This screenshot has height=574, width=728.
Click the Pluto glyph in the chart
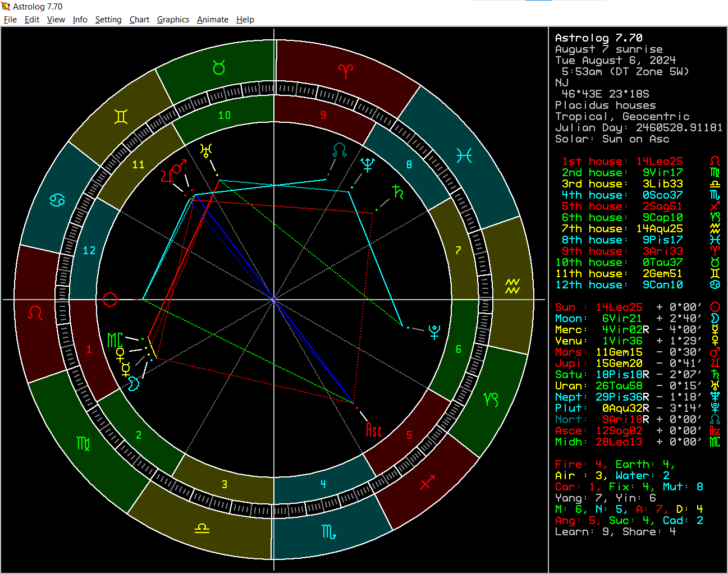click(x=434, y=332)
